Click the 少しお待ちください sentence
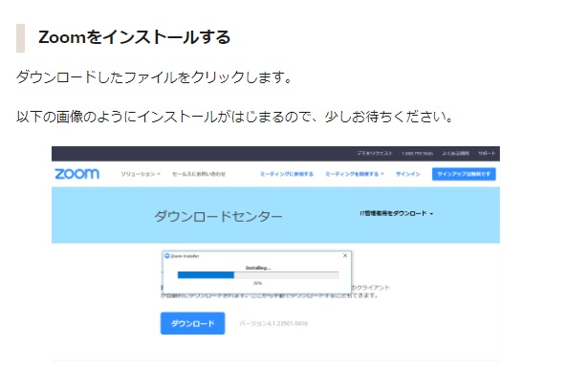This screenshot has height=368, width=588. tap(389, 117)
